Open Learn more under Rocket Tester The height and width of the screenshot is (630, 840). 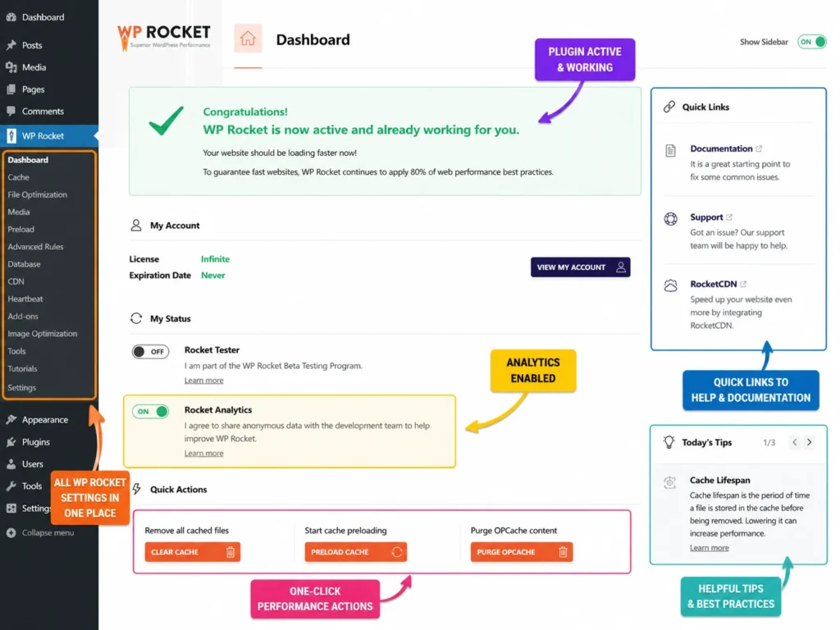pos(203,381)
